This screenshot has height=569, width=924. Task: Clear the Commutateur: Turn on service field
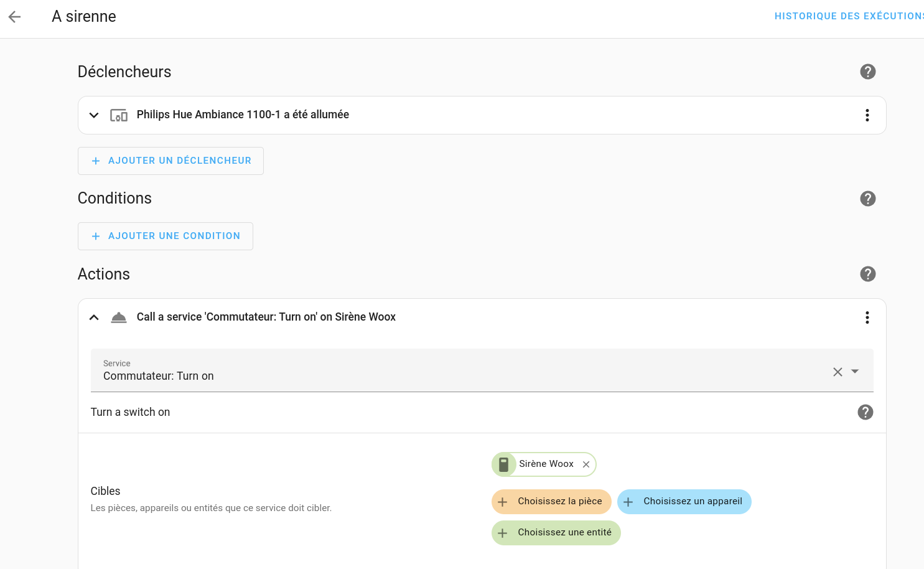[838, 372]
